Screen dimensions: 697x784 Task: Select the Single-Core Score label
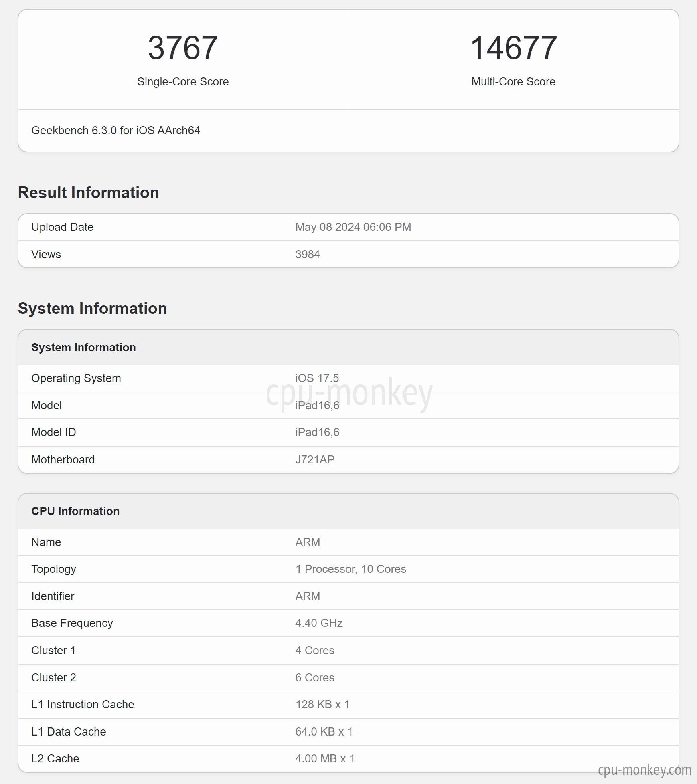(x=183, y=81)
